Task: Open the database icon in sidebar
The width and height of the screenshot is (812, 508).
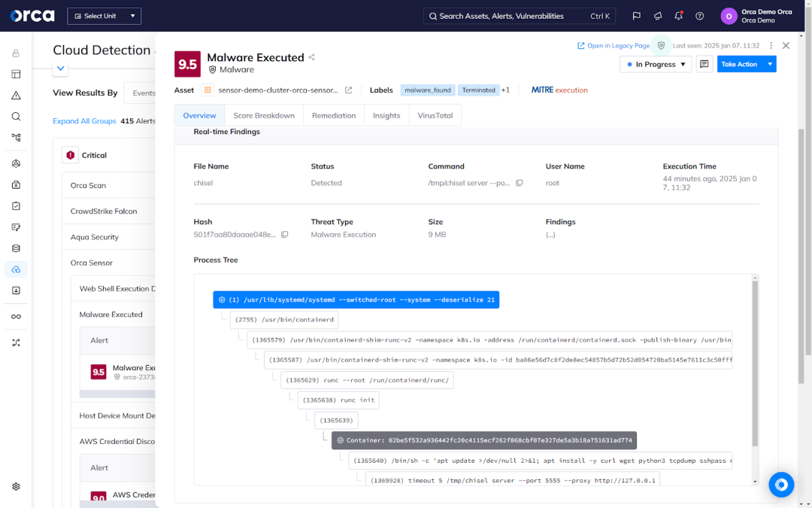Action: (x=16, y=248)
